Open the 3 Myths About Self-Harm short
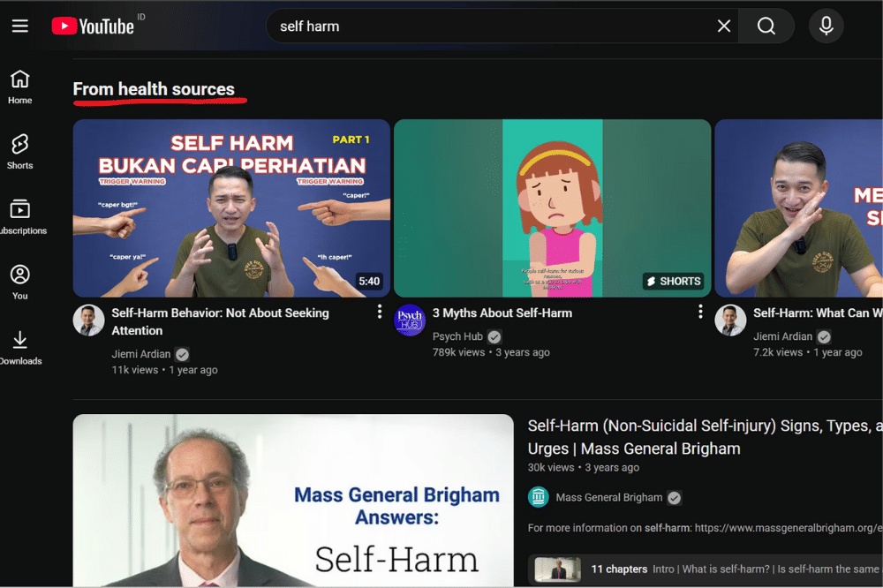883x588 pixels. click(552, 208)
